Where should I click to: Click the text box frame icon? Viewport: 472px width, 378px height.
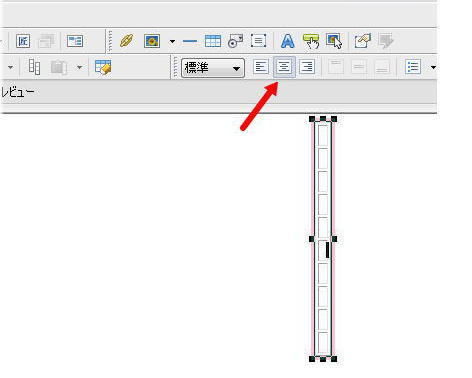[258, 41]
